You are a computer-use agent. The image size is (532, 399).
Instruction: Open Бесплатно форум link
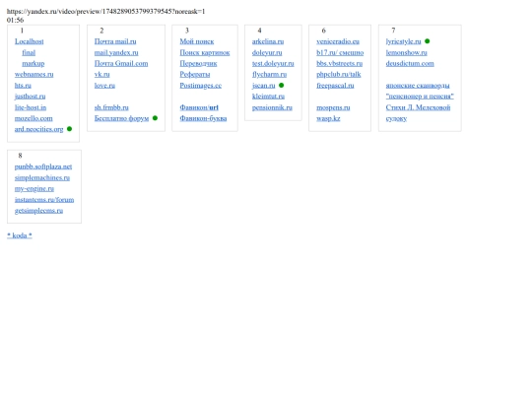tap(121, 118)
